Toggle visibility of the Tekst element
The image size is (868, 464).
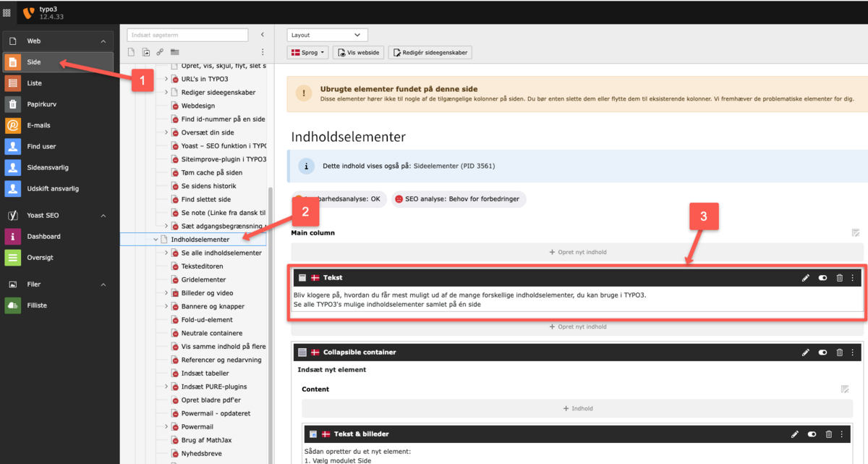[x=822, y=278]
